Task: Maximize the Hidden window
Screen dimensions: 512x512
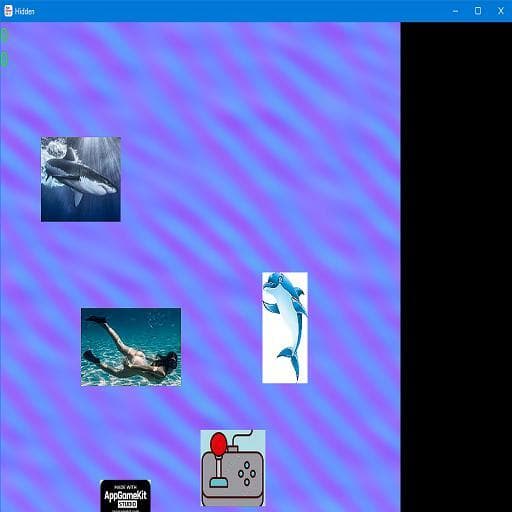Action: [x=478, y=11]
